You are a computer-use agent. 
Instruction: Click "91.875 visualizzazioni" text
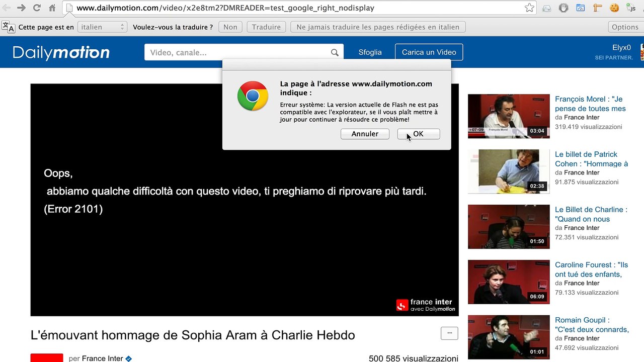pyautogui.click(x=587, y=182)
